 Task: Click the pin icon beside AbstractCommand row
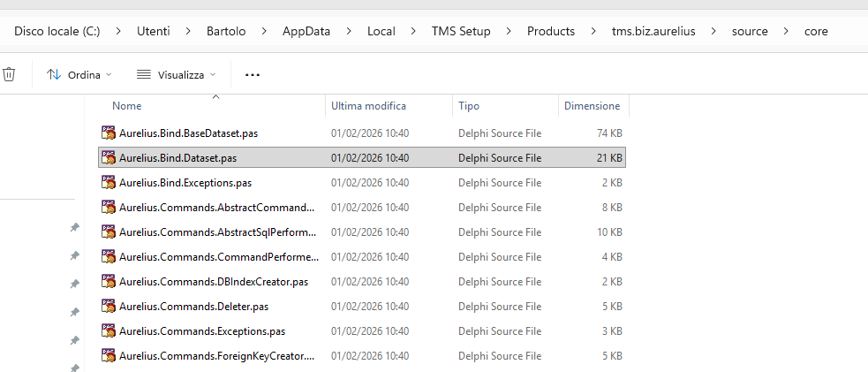75,228
